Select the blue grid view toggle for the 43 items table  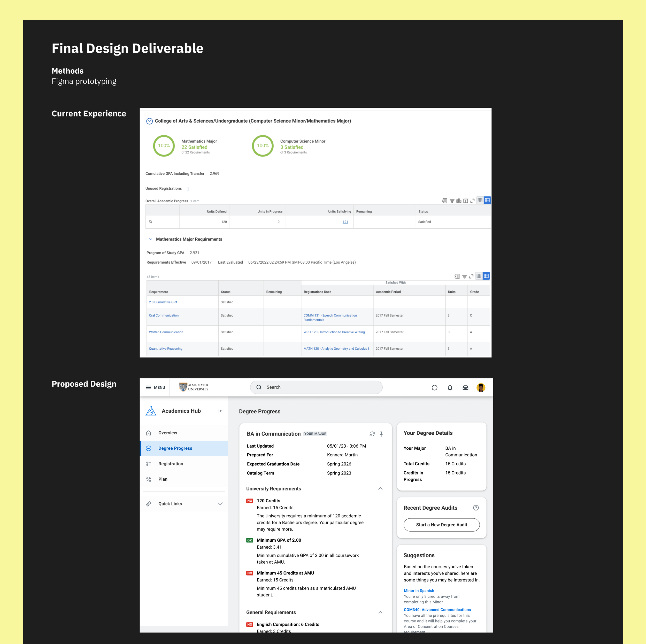pos(486,276)
